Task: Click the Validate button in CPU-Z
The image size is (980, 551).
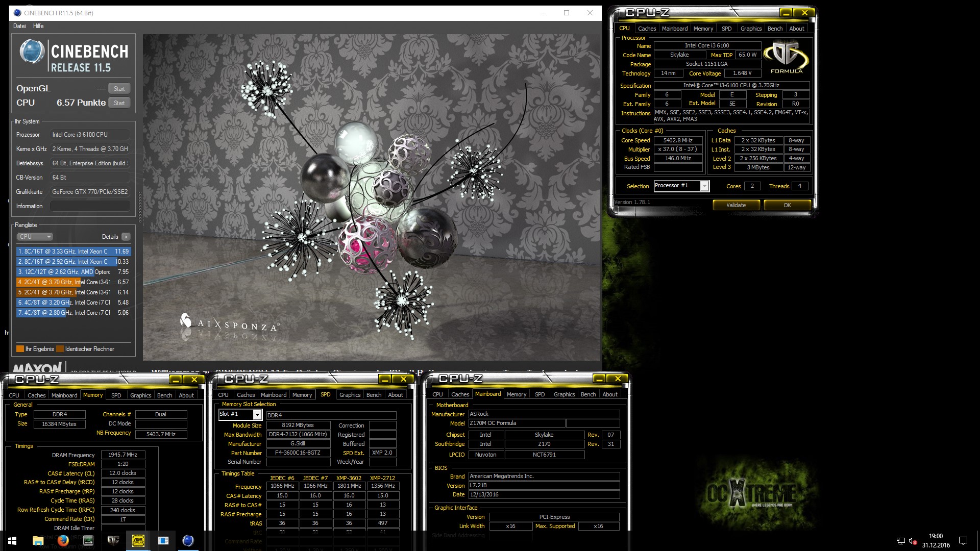Action: click(736, 205)
